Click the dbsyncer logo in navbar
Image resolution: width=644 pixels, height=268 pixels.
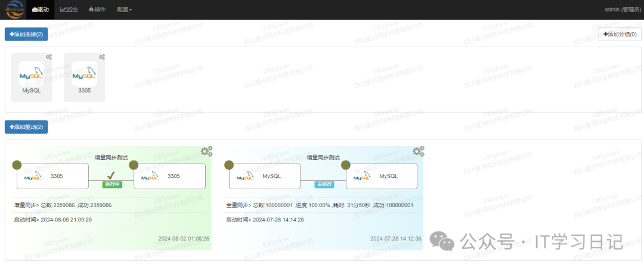point(13,10)
